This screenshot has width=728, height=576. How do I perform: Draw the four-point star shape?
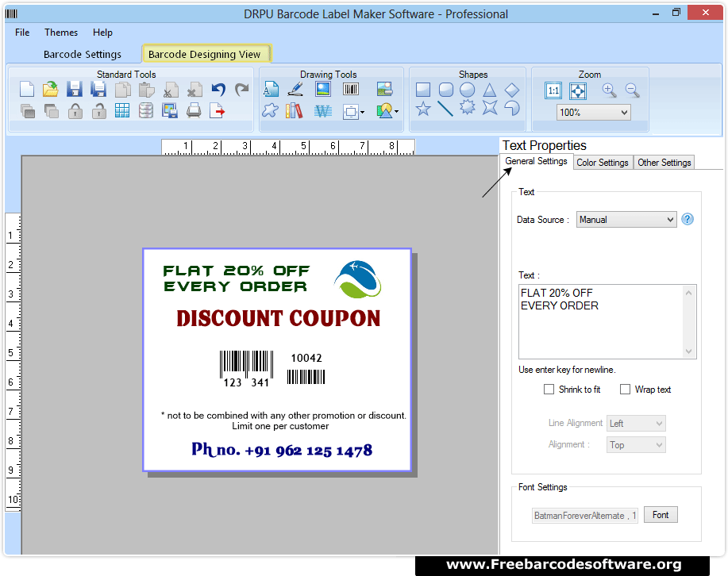(x=490, y=108)
